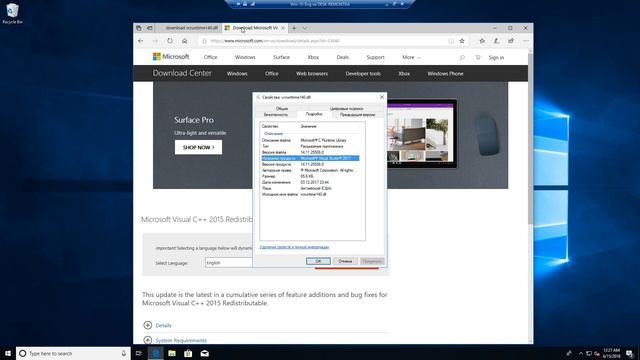
Task: Click the Edge icon on the taskbar
Action: click(156, 353)
